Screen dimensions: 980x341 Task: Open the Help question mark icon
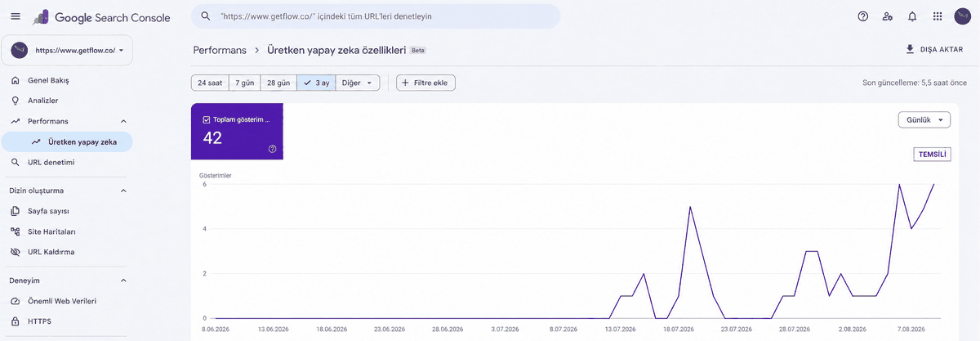click(x=862, y=16)
